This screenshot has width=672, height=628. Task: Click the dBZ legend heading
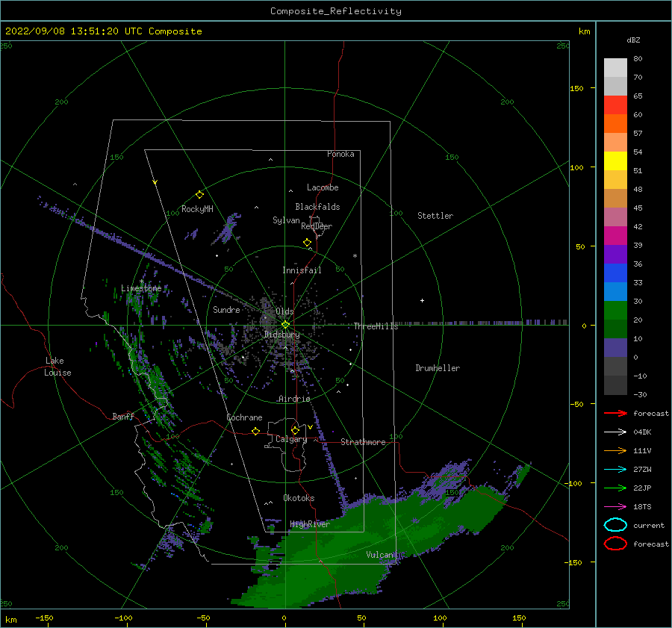click(633, 40)
